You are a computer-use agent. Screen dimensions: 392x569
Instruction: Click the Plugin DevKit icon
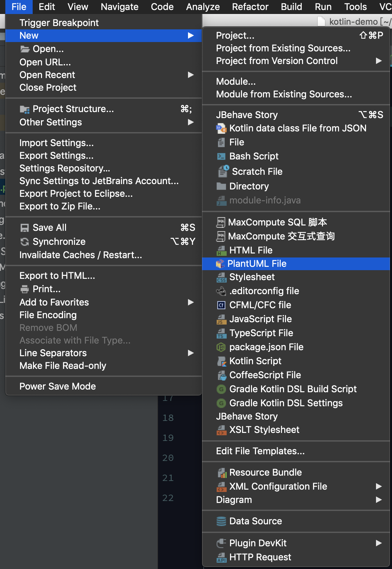(221, 543)
